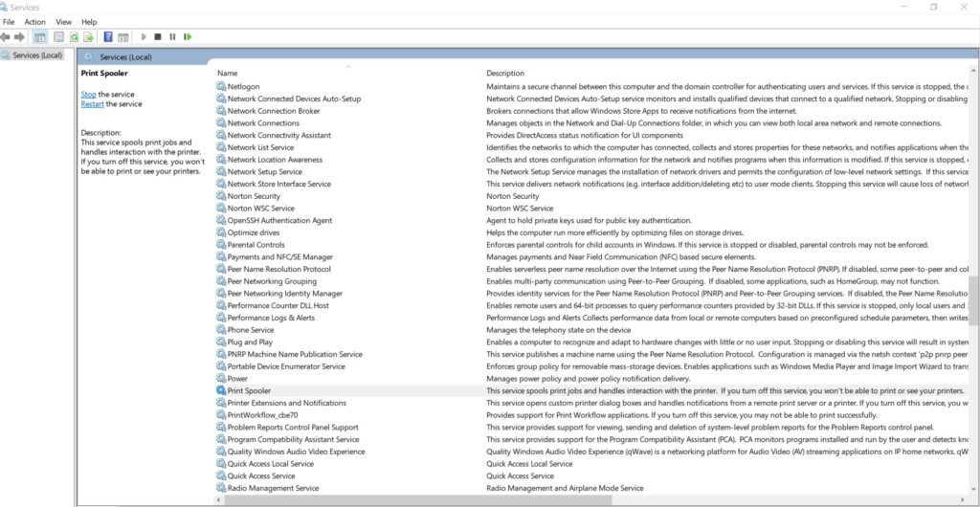
Task: Click the gear icon beside Norton Security
Action: coord(221,196)
